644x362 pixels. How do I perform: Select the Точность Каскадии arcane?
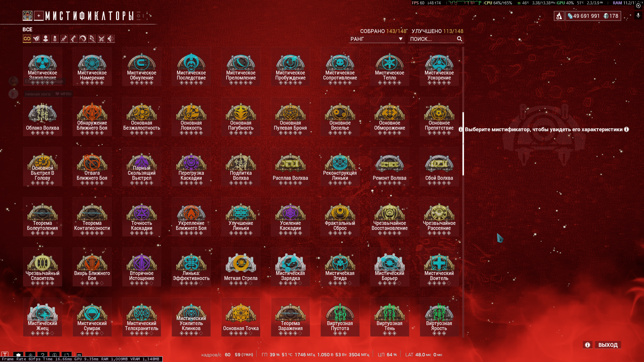pyautogui.click(x=142, y=217)
